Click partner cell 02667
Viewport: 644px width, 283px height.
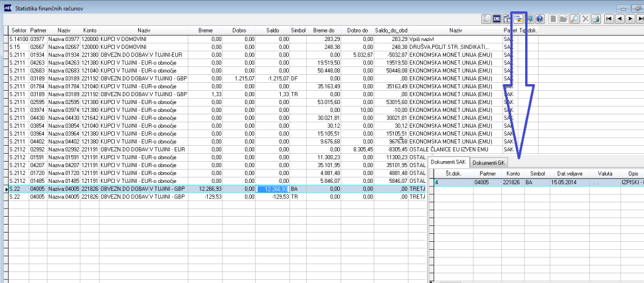38,47
